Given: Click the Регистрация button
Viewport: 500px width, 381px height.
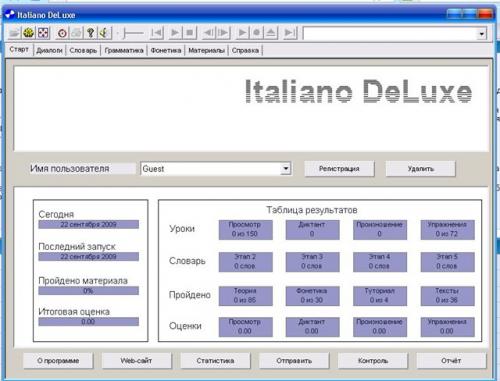Looking at the screenshot, I should (x=339, y=169).
